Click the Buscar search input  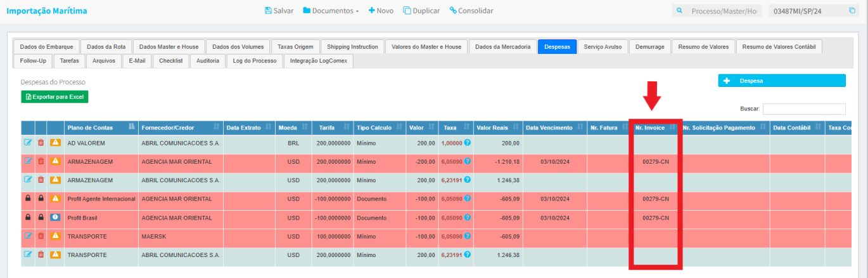click(x=804, y=109)
